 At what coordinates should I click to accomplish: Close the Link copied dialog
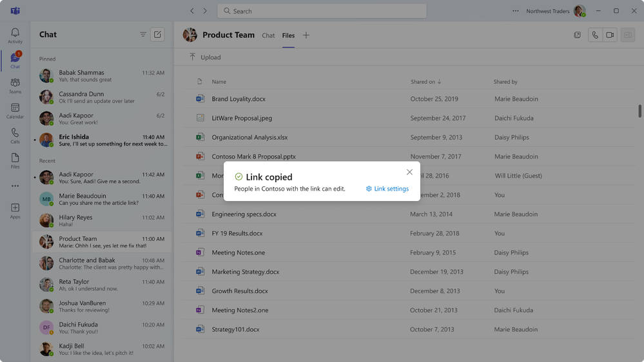pos(409,172)
